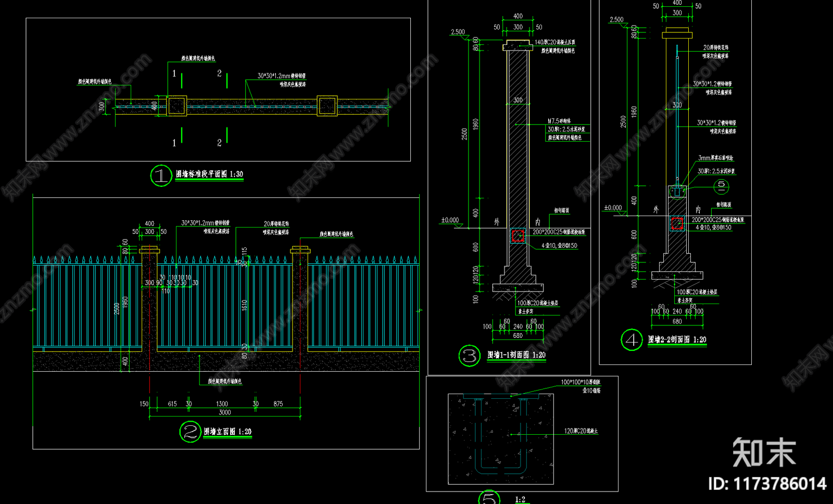The height and width of the screenshot is (504, 833).
Task: Select the 围墙1-1剖面图 1:20 title text
Action: (x=516, y=355)
